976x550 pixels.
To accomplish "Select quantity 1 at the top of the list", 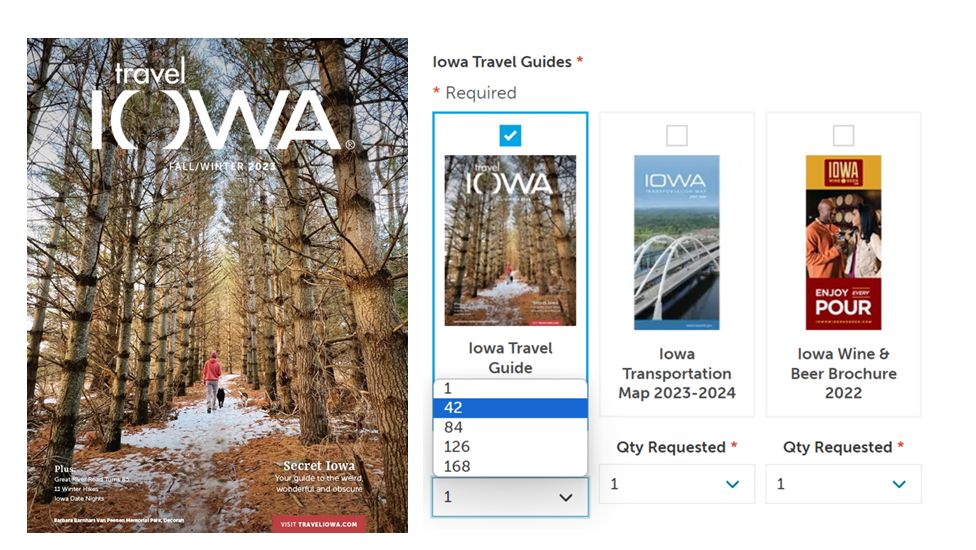I will (x=510, y=388).
